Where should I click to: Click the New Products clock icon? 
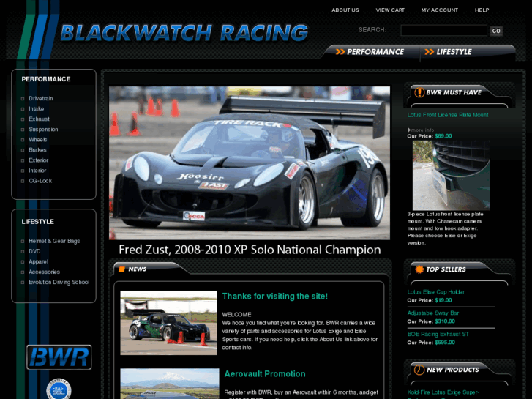click(x=419, y=370)
